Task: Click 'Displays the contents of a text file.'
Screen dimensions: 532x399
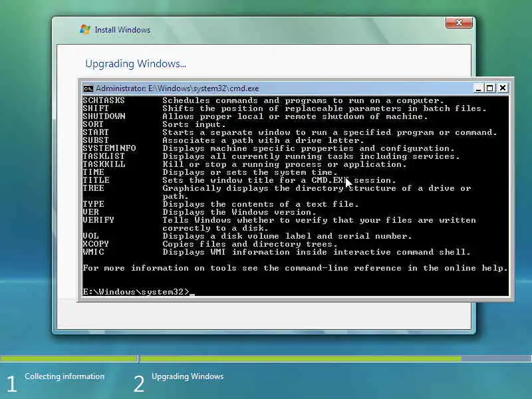Action: (261, 204)
